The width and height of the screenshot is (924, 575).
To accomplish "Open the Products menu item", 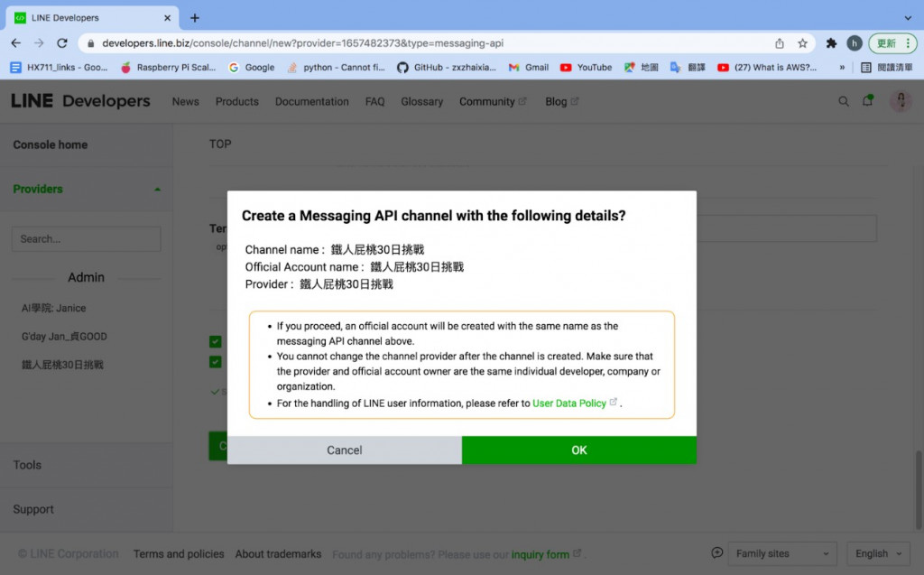I will (x=237, y=101).
